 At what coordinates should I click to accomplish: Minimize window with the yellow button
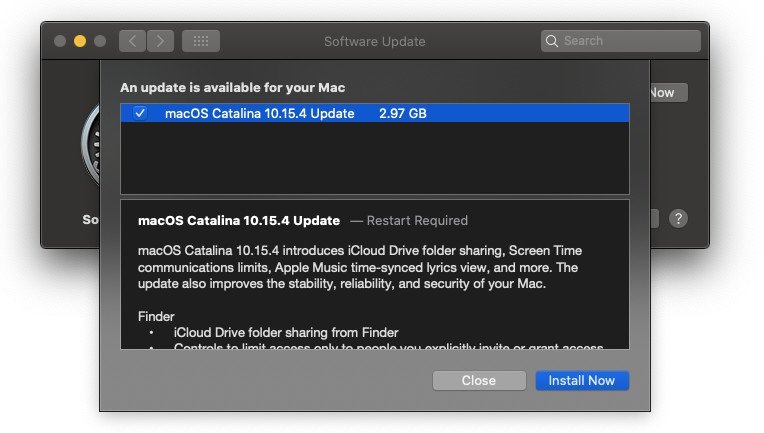80,41
